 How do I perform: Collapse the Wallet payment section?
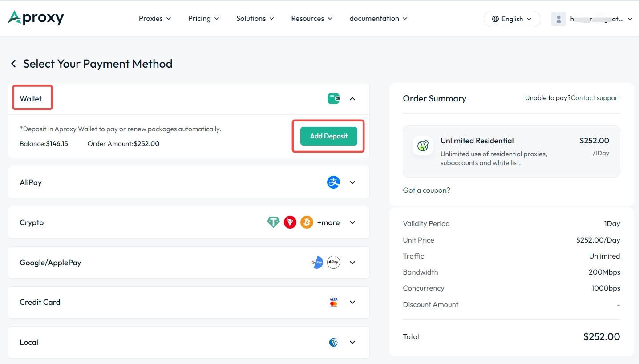pos(352,99)
